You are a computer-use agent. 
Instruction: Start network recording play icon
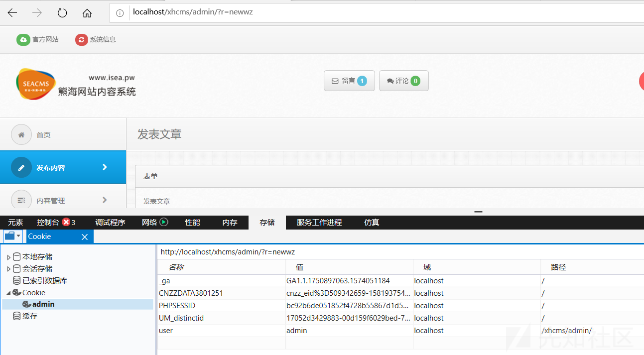164,222
